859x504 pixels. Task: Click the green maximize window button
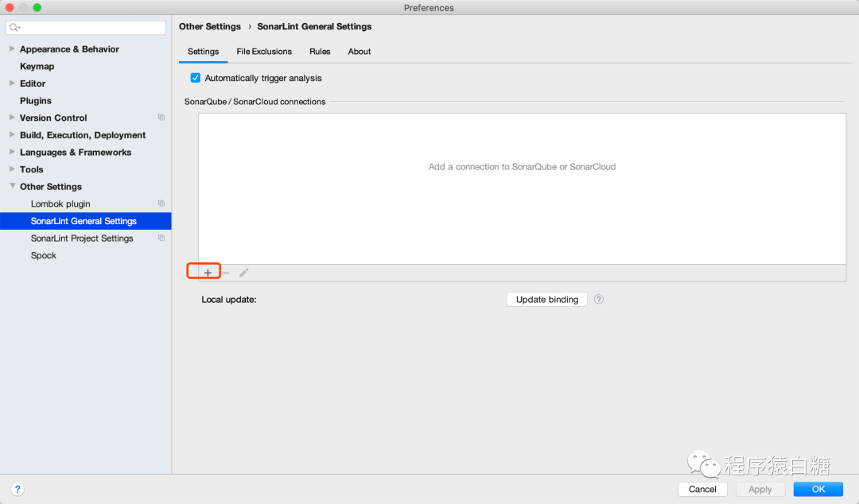point(37,7)
